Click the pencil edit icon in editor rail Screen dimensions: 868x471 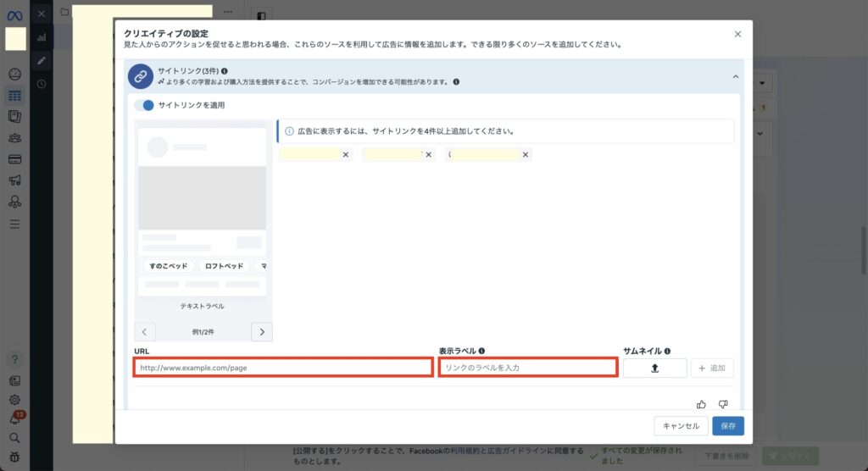(x=42, y=61)
